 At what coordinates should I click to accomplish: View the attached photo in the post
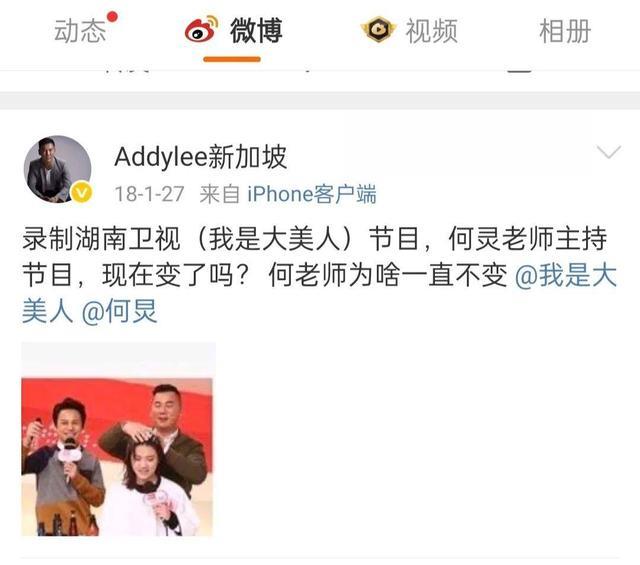(118, 439)
